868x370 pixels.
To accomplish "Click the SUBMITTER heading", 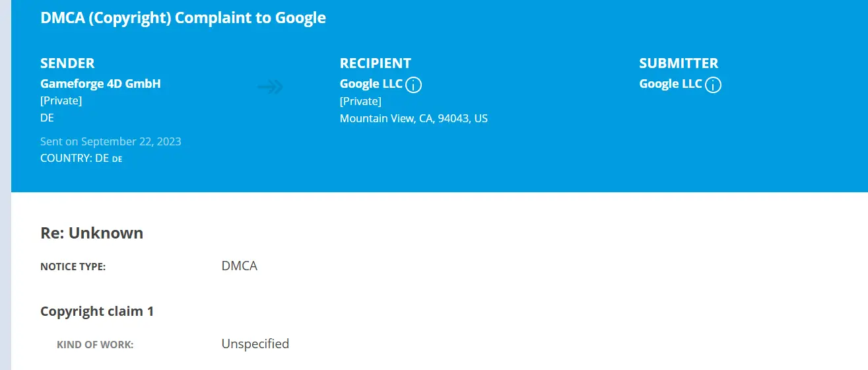I will click(x=679, y=63).
